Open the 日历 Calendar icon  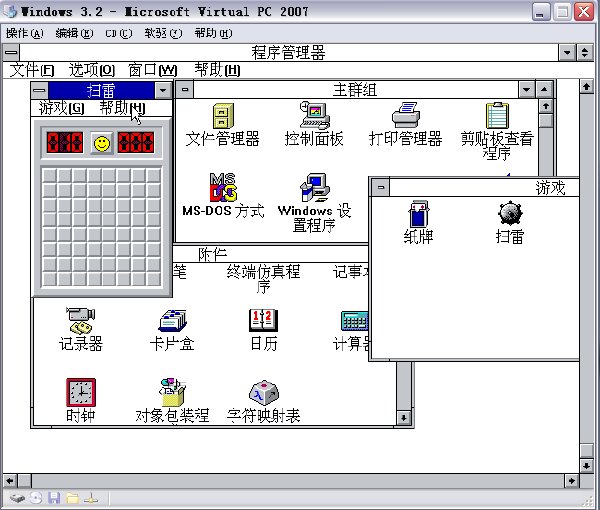(x=264, y=320)
